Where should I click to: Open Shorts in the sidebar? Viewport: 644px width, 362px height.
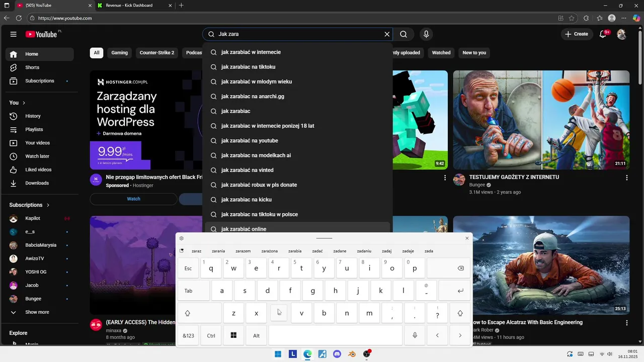(x=40, y=67)
